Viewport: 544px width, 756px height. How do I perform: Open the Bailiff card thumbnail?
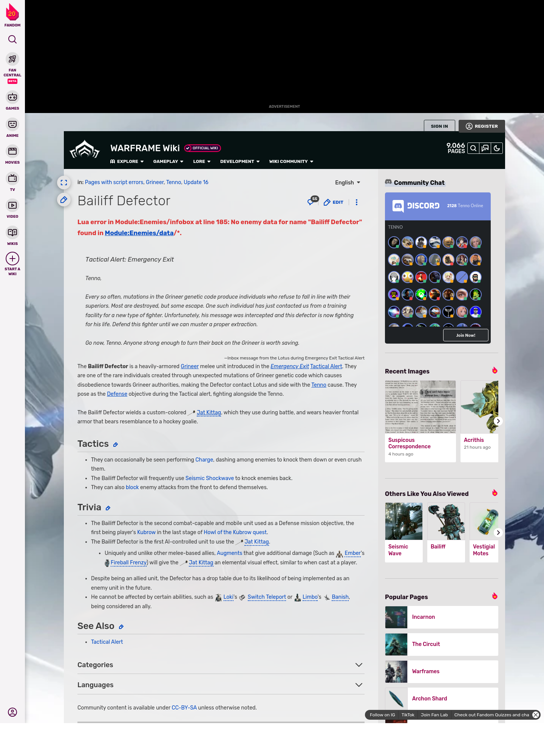pyautogui.click(x=446, y=521)
